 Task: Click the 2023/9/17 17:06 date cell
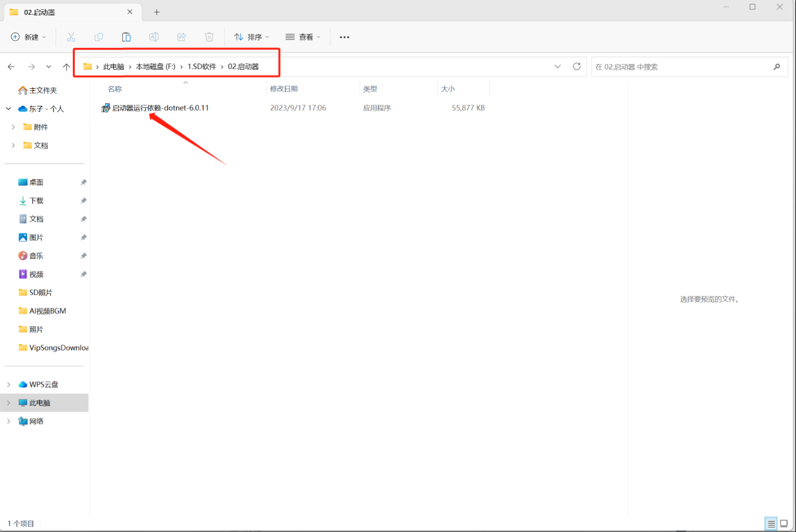coord(298,108)
